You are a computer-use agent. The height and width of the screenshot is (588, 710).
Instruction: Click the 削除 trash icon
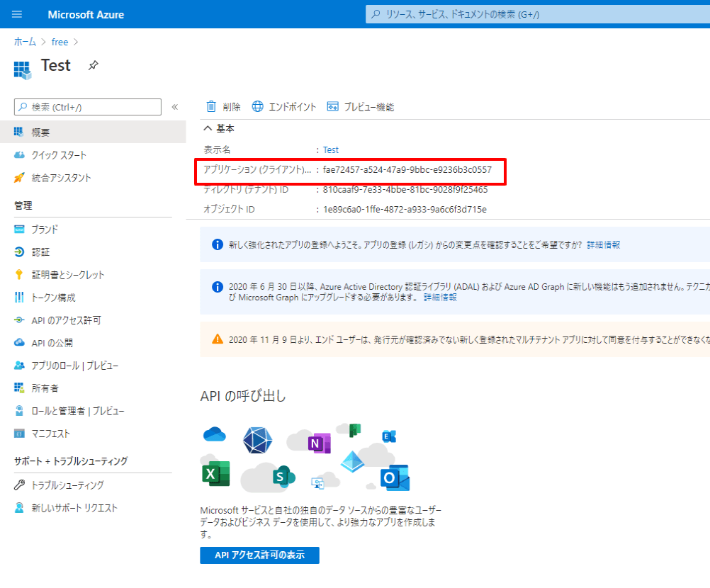pos(211,106)
